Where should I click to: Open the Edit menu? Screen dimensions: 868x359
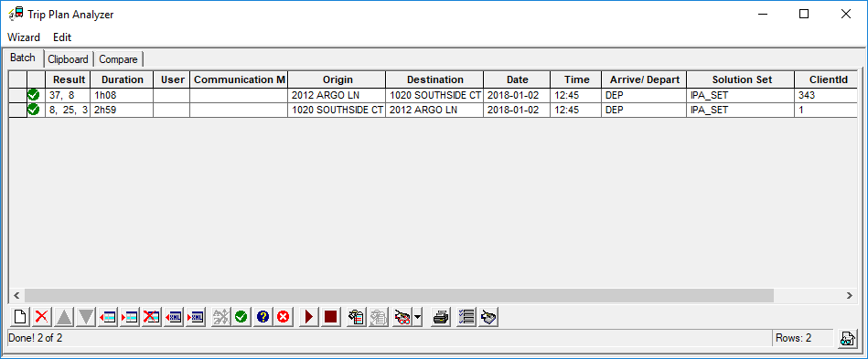point(62,37)
